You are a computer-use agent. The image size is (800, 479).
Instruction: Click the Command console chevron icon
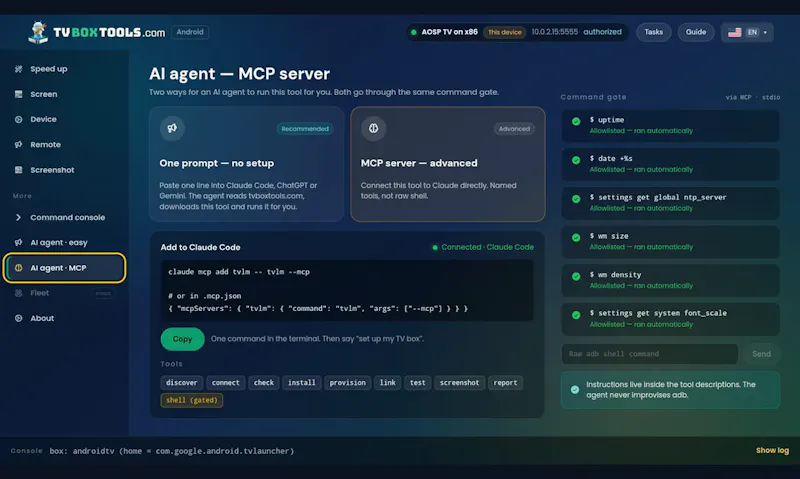click(x=18, y=217)
